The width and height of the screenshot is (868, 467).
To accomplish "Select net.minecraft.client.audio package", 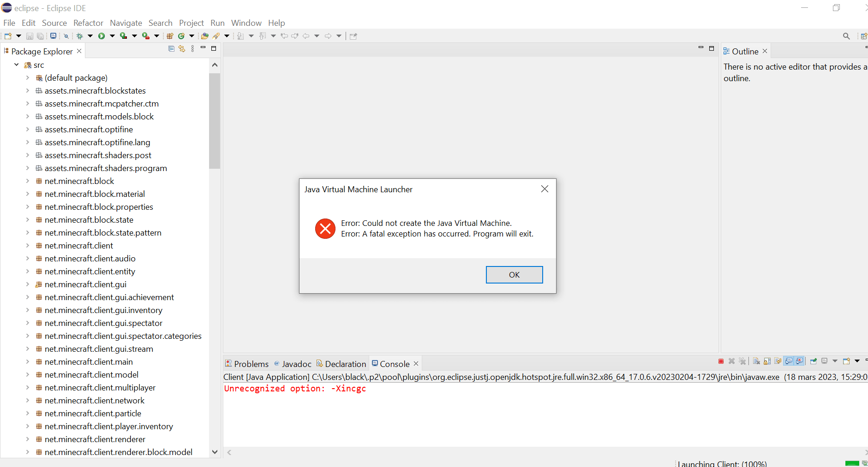I will pos(90,259).
